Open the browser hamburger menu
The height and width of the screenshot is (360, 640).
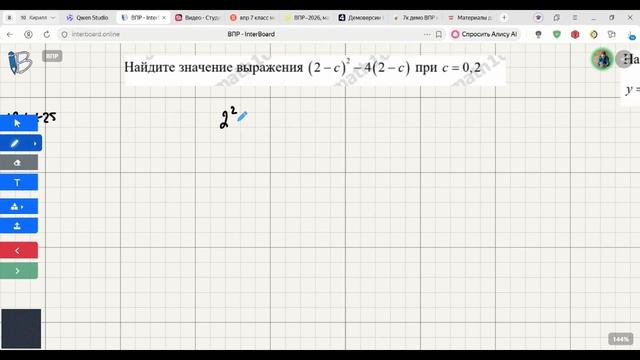coord(575,18)
